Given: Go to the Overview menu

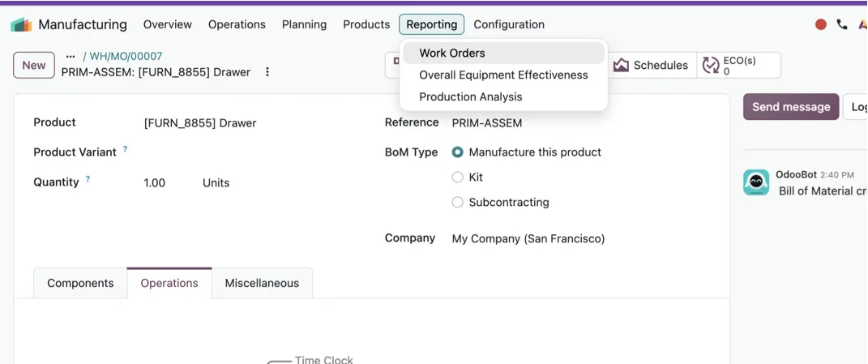Looking at the screenshot, I should (x=168, y=24).
